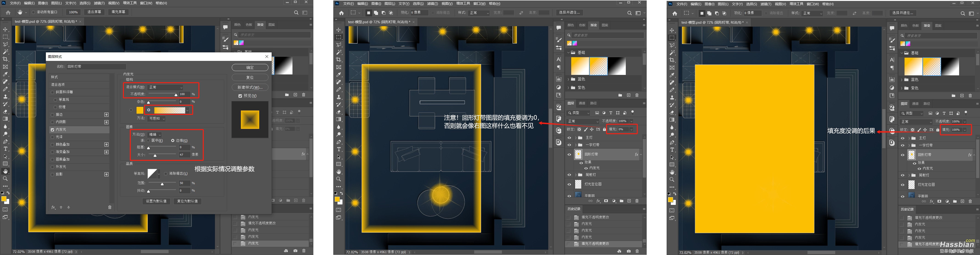Check the 滚动所有窗口 option in left options bar

pyautogui.click(x=33, y=12)
